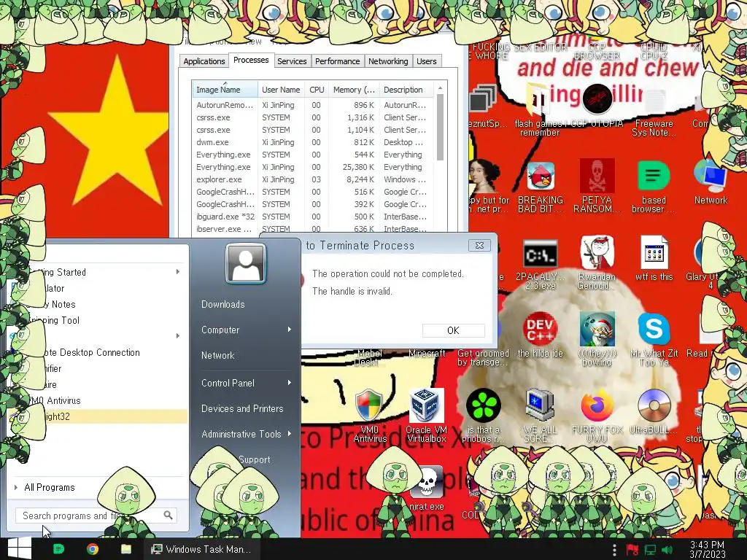Viewport: 747px width, 560px height.
Task: Open the (((they))) bowling game icon
Action: coord(597,330)
